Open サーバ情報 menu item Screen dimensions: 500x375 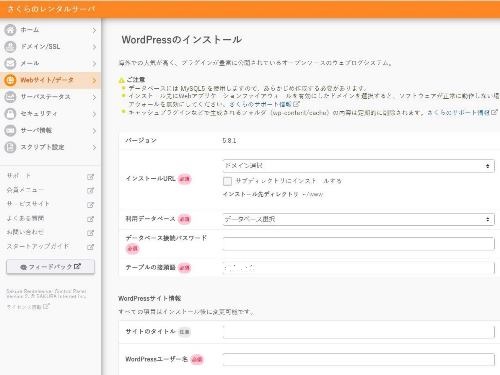point(50,130)
